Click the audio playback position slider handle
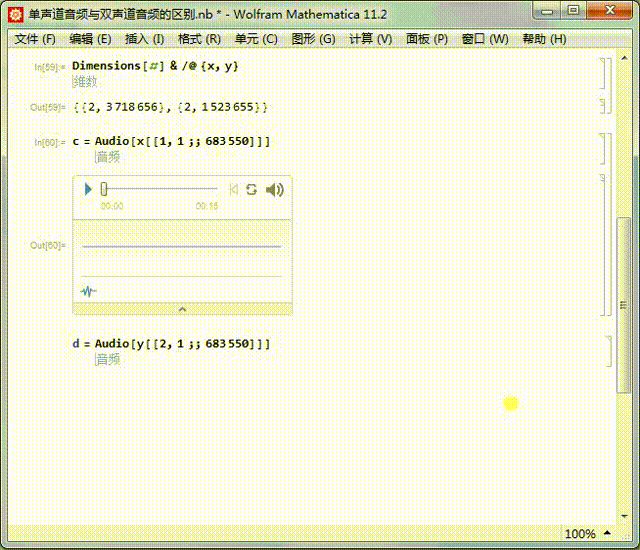 [x=104, y=189]
